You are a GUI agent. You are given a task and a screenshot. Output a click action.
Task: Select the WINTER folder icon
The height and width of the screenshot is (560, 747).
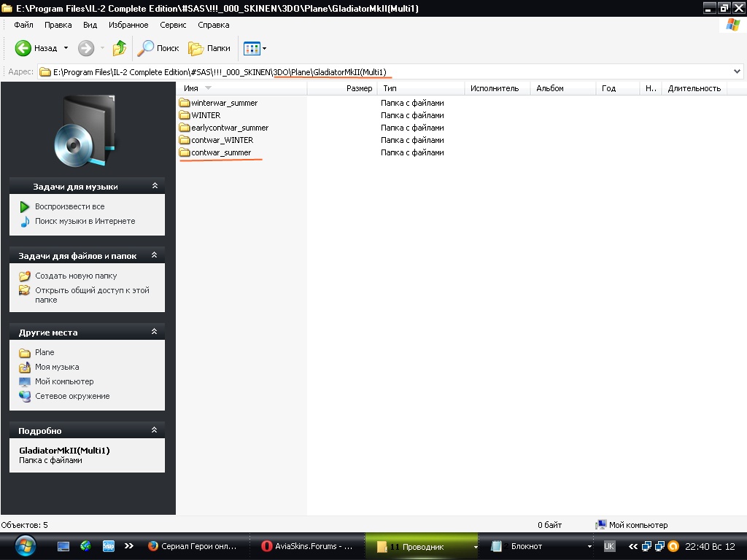185,114
